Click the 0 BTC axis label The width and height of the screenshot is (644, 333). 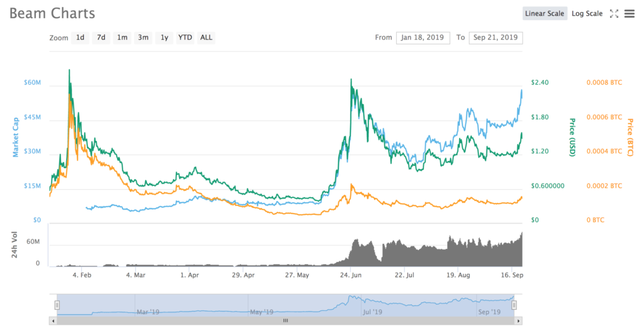point(595,221)
